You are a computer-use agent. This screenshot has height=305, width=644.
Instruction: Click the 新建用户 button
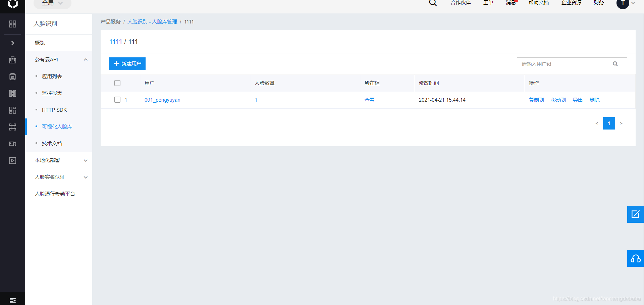coord(127,64)
